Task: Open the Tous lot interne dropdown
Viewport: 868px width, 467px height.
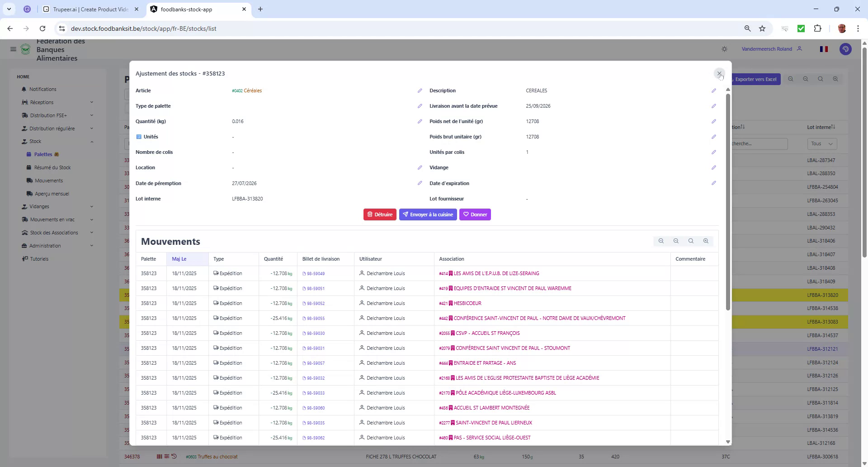Action: pyautogui.click(x=821, y=143)
